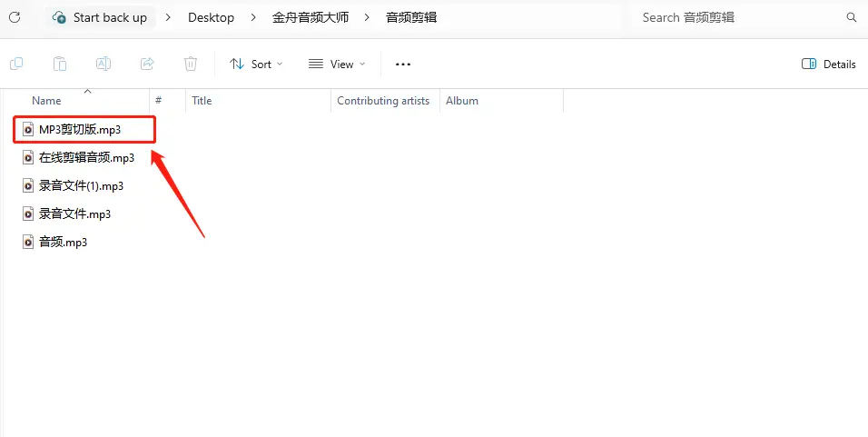The height and width of the screenshot is (437, 868).
Task: Click the Copy icon in toolbar
Action: 16,65
